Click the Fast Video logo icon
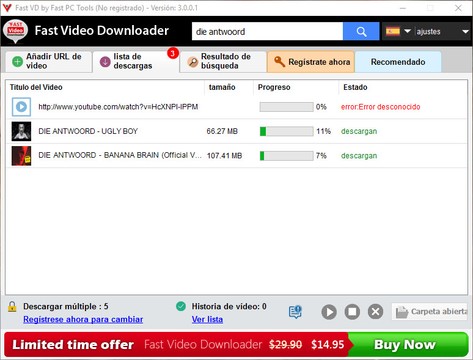Screen dimensions: 473x360 pyautogui.click(x=16, y=31)
